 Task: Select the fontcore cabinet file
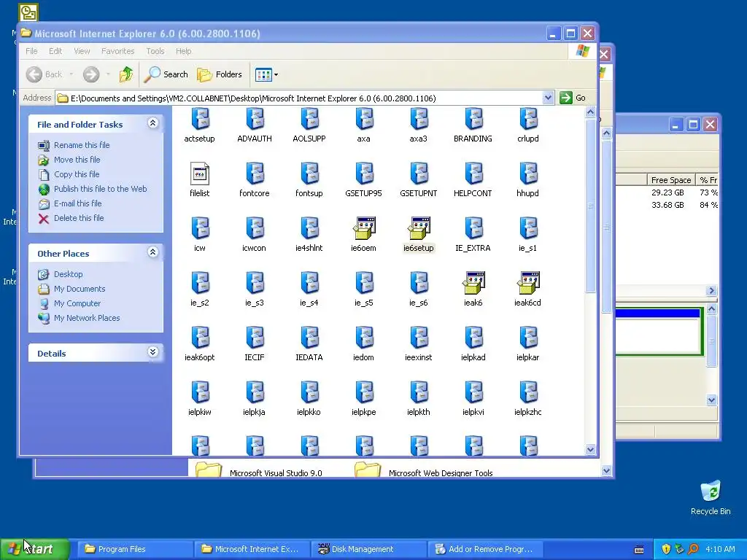tap(255, 179)
